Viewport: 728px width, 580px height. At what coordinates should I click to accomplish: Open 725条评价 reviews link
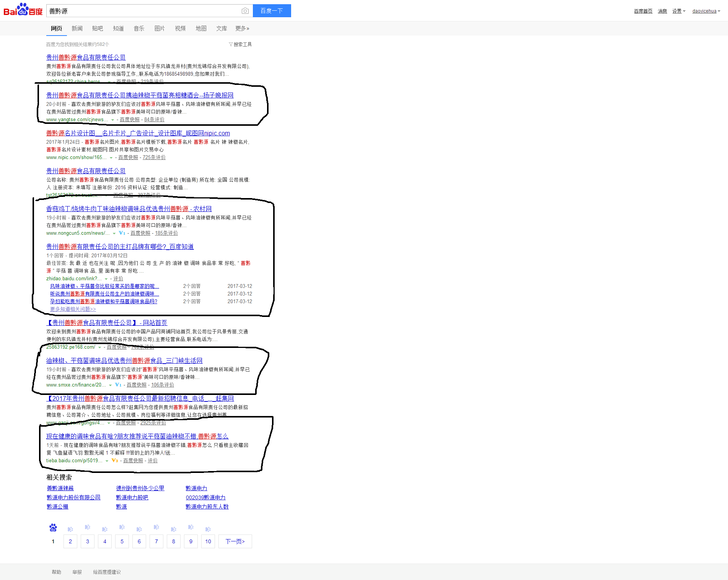(154, 158)
